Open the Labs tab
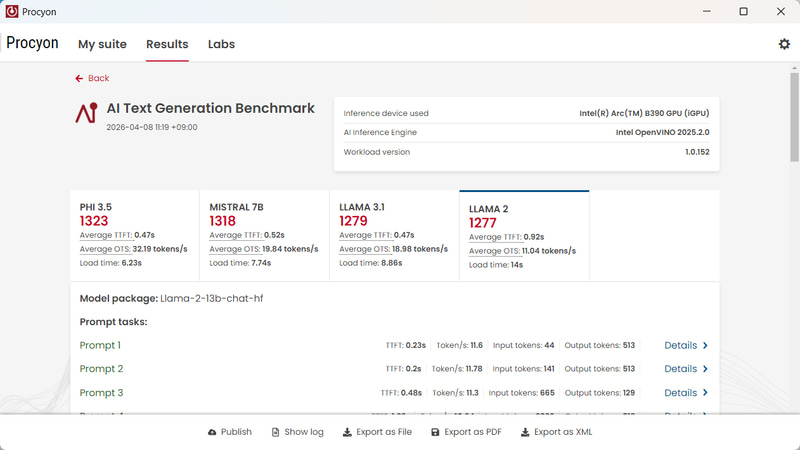 pos(221,44)
